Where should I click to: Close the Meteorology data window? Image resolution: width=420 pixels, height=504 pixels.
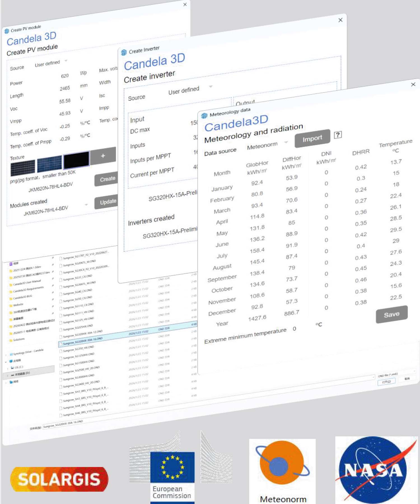(x=413, y=84)
